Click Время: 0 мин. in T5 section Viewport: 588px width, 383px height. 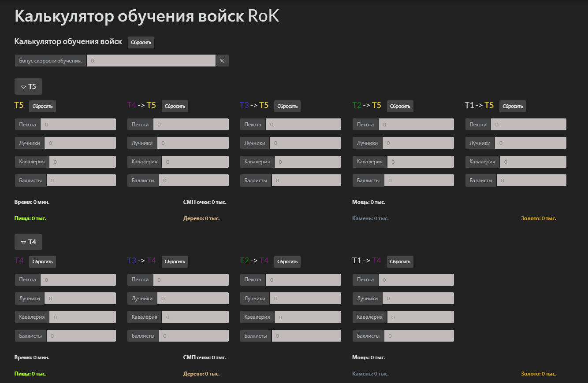click(32, 202)
